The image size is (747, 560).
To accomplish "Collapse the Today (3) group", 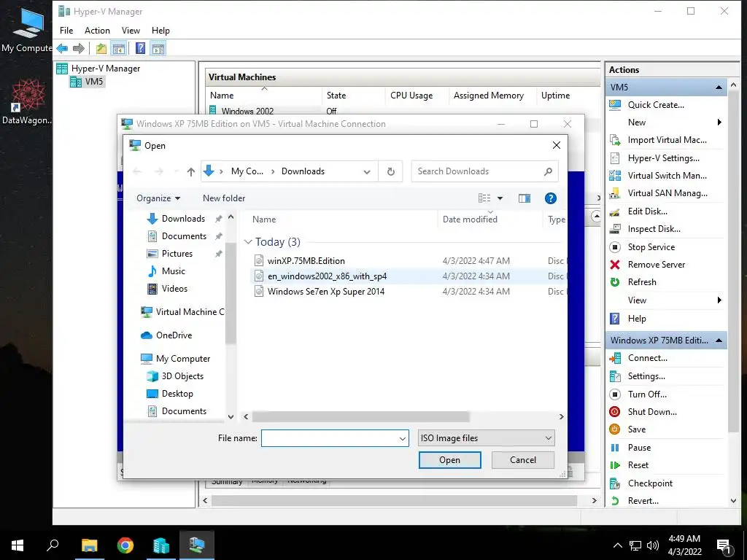I will pos(248,242).
